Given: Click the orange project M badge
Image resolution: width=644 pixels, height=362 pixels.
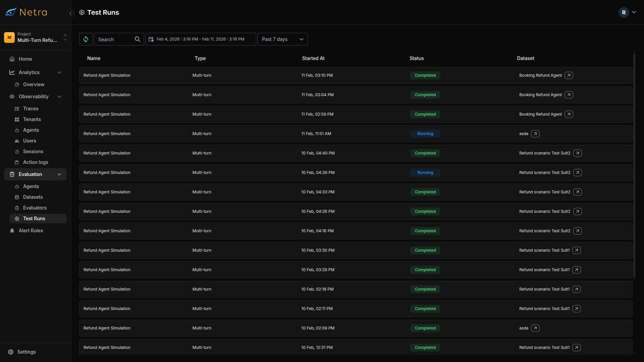Looking at the screenshot, I should 9,38.
